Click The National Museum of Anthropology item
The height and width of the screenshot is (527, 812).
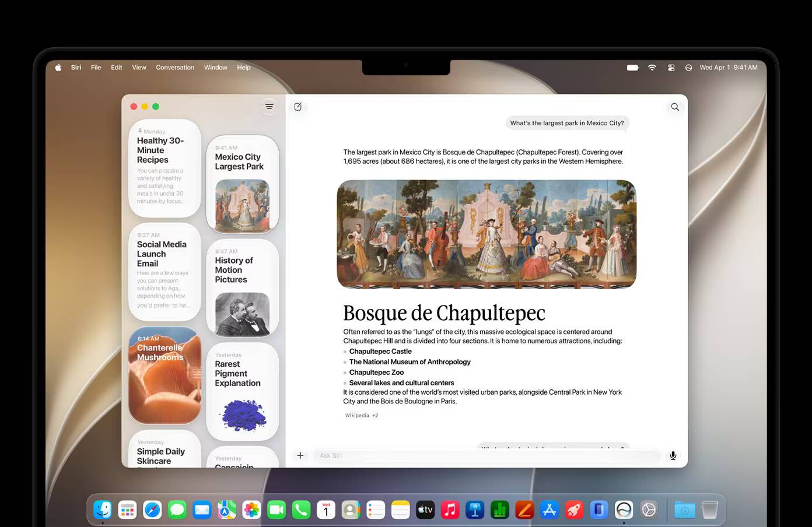409,362
